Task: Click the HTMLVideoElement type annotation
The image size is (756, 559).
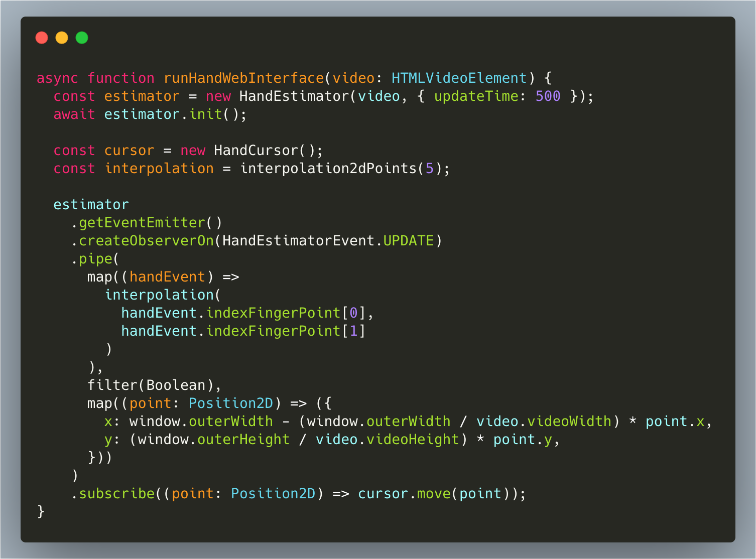Action: [x=459, y=78]
